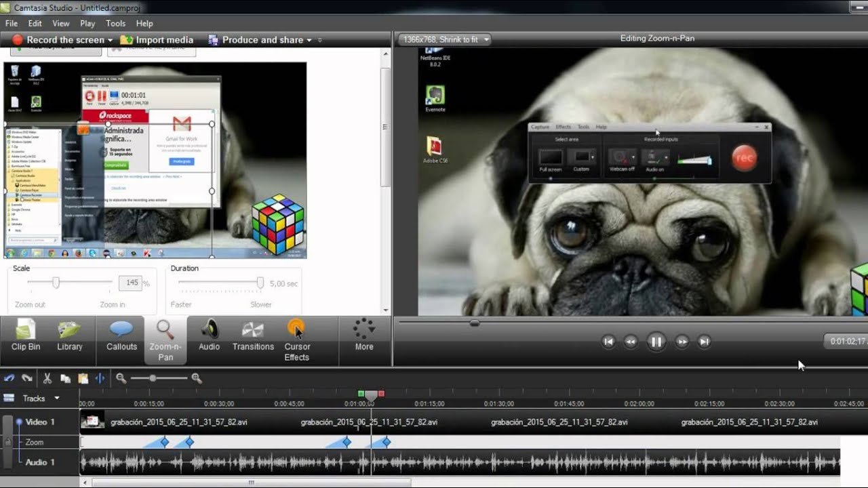868x488 pixels.
Task: Click the green selection in-point marker
Action: 361,394
